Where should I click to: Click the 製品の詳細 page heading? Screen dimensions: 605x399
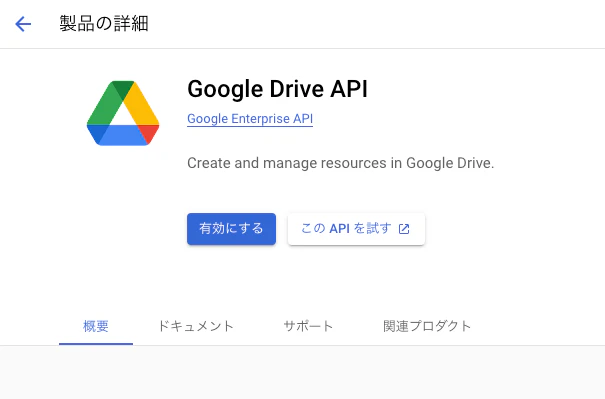click(104, 24)
